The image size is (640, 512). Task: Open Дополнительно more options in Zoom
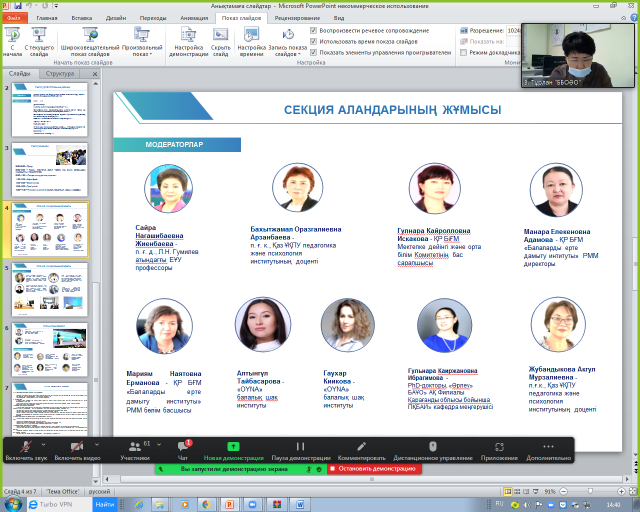tap(548, 450)
